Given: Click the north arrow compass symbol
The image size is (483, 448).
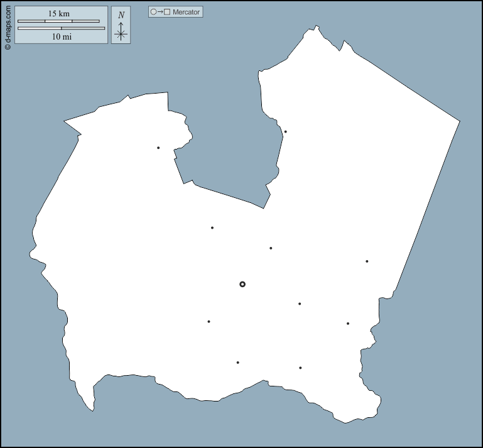Looking at the screenshot, I should tap(121, 32).
